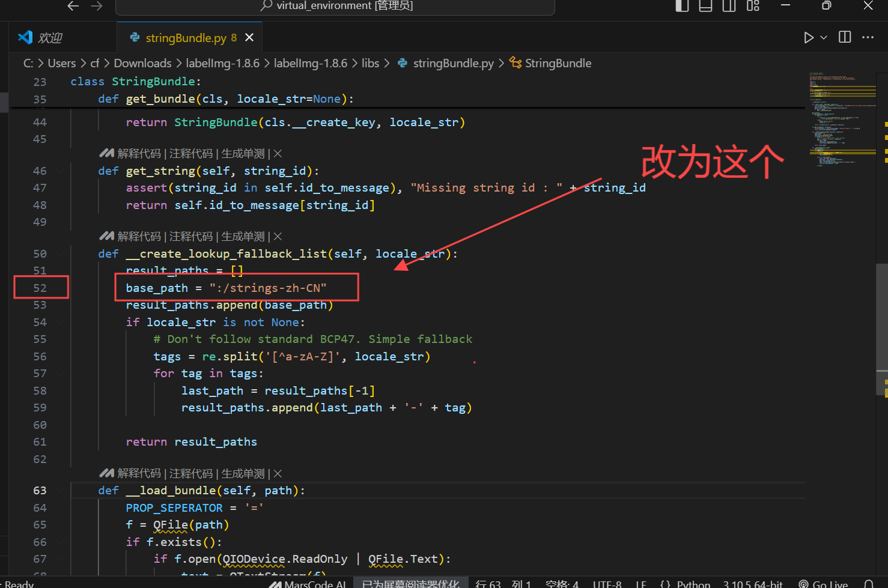
Task: Click 生成单测 above __load_bundle function
Action: (x=243, y=473)
